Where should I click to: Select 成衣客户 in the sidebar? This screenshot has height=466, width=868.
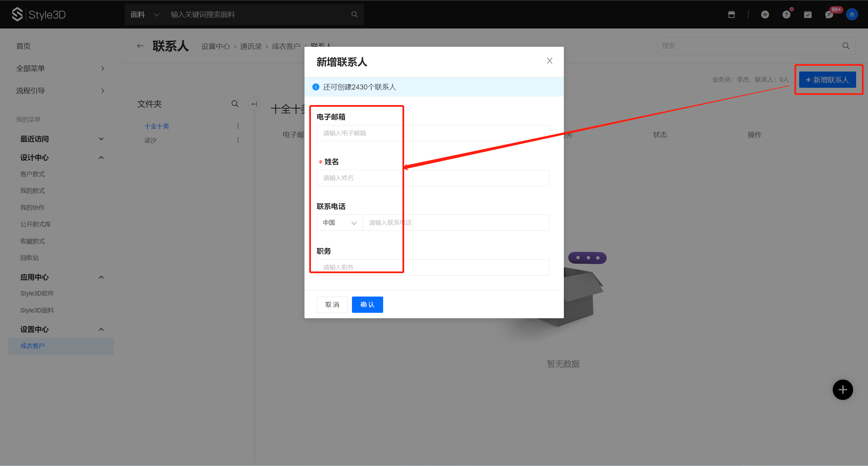[33, 346]
